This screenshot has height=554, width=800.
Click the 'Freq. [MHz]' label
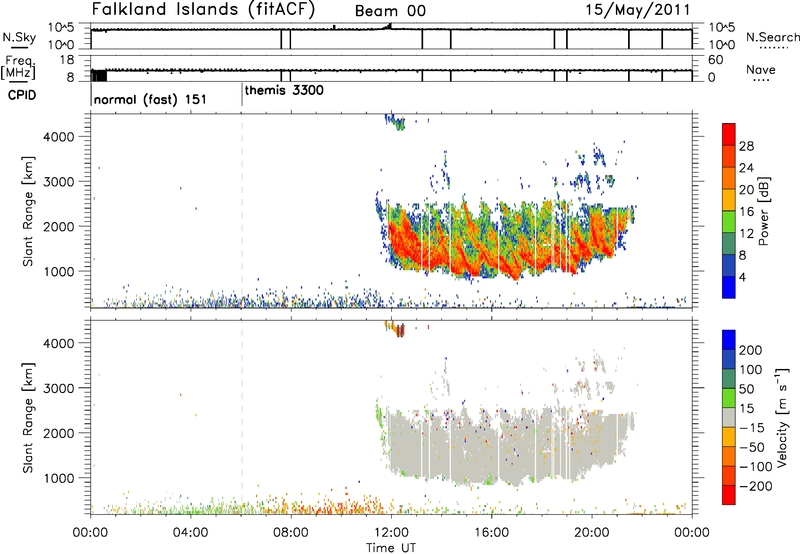click(18, 67)
